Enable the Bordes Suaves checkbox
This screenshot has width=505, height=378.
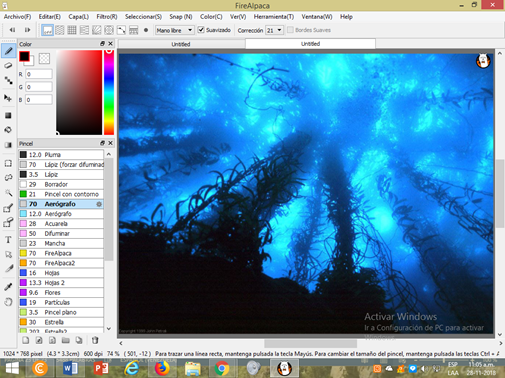290,30
